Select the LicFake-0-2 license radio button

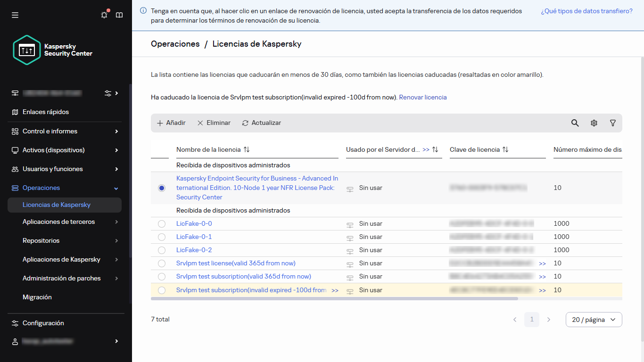(162, 250)
